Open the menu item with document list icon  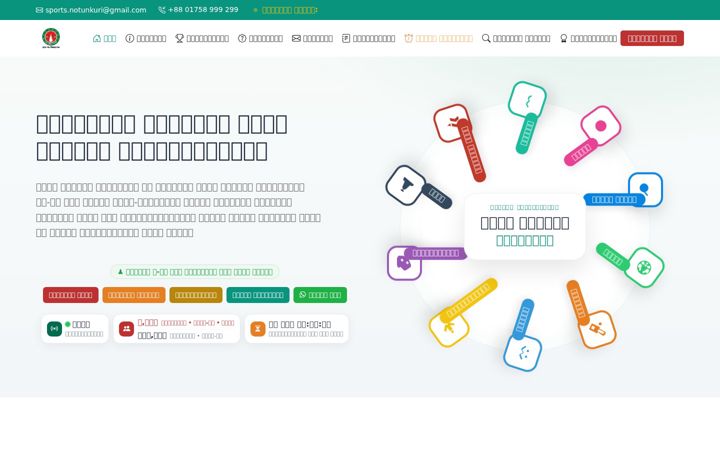point(368,38)
